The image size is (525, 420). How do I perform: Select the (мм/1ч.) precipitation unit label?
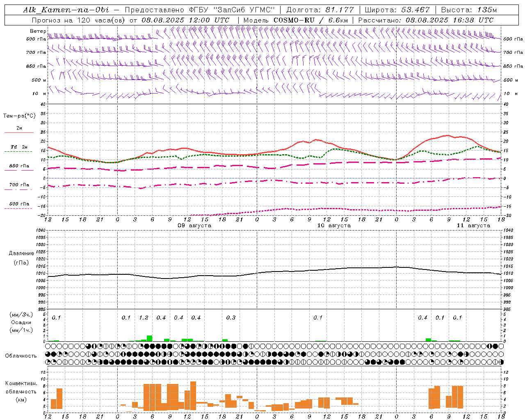point(21,331)
